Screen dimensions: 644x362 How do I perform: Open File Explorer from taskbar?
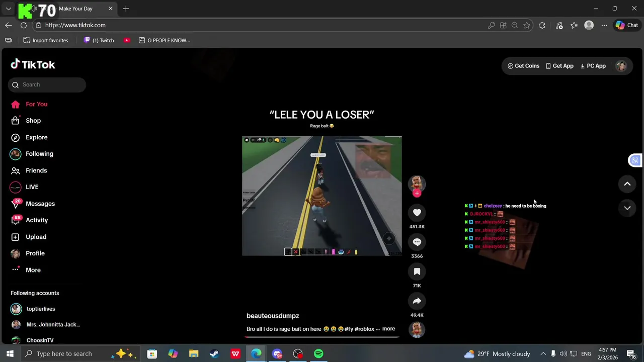[x=194, y=354]
